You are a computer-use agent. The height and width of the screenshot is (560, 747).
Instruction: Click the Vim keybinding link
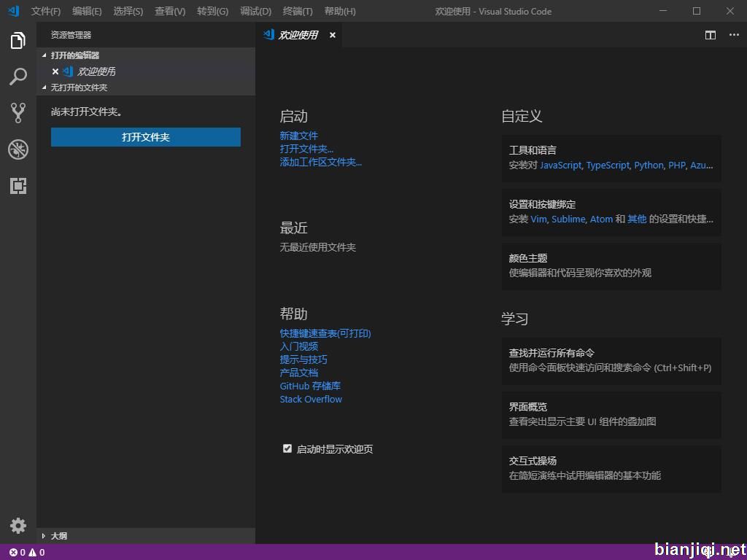point(539,219)
